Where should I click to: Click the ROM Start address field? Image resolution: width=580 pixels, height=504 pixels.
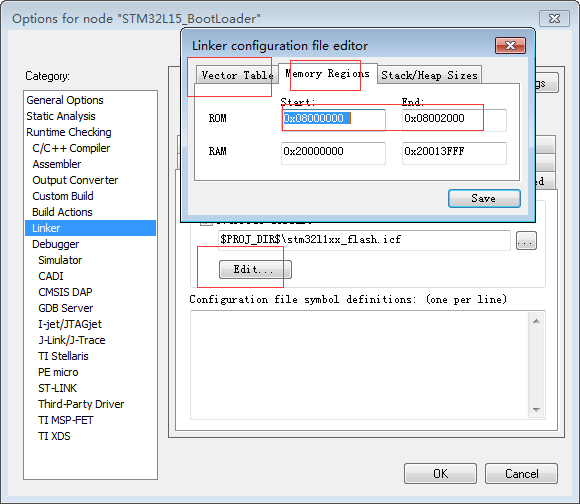tap(333, 119)
